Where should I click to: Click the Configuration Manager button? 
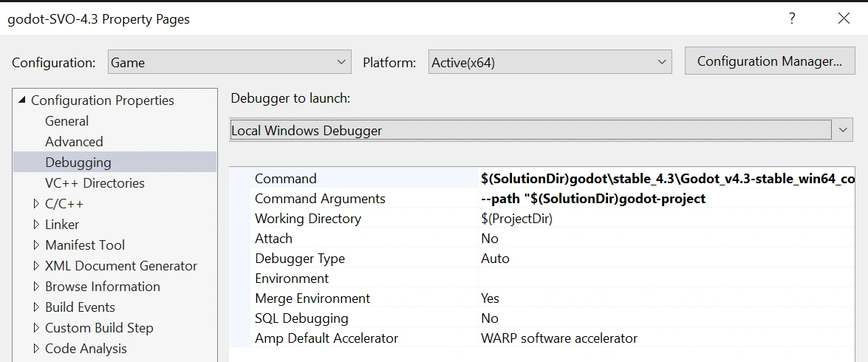[x=770, y=61]
